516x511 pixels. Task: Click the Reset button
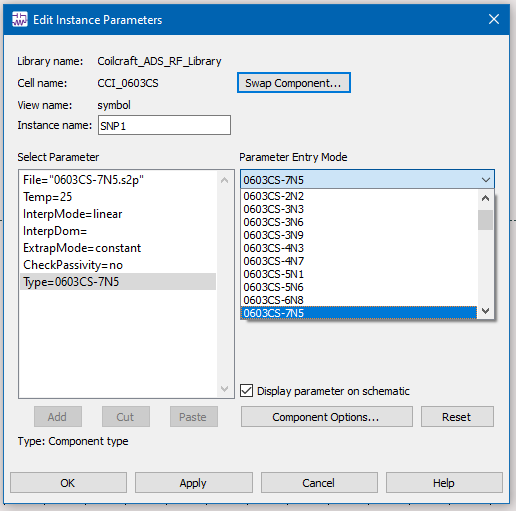point(457,417)
